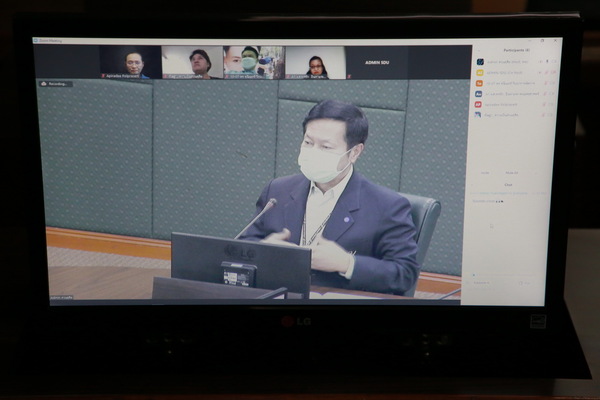This screenshot has width=600, height=400.
Task: Click the Recording indicator at top left
Action: coord(57,84)
